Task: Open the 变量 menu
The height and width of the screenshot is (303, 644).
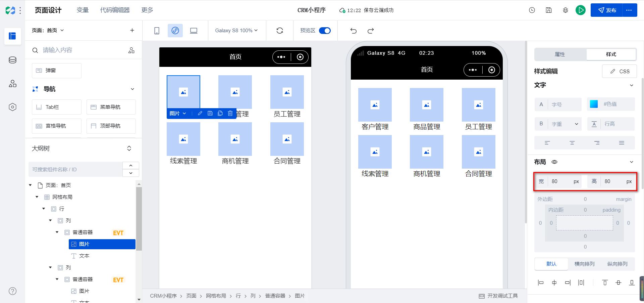Action: [x=83, y=10]
